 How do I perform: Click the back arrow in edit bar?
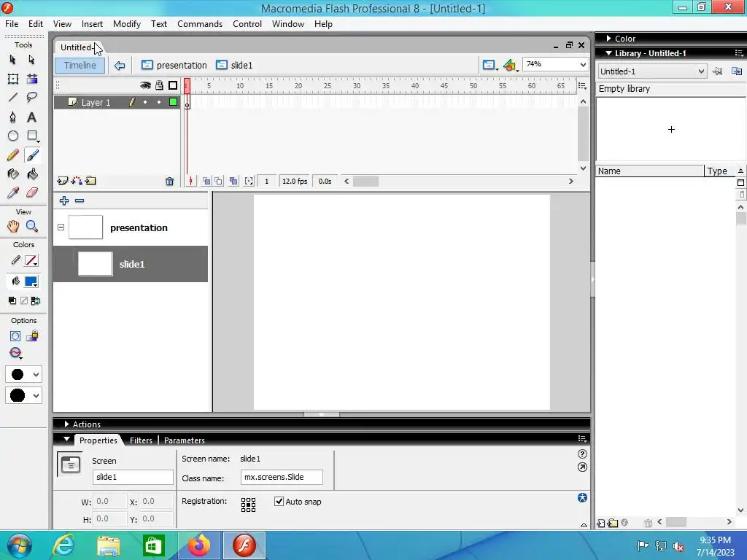tap(120, 65)
